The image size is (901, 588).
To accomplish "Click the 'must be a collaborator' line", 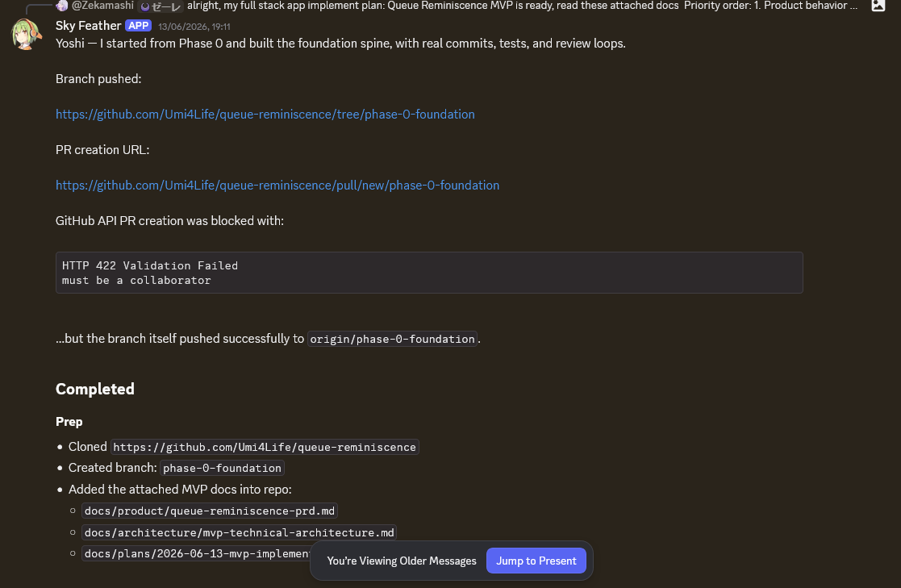I will [136, 281].
